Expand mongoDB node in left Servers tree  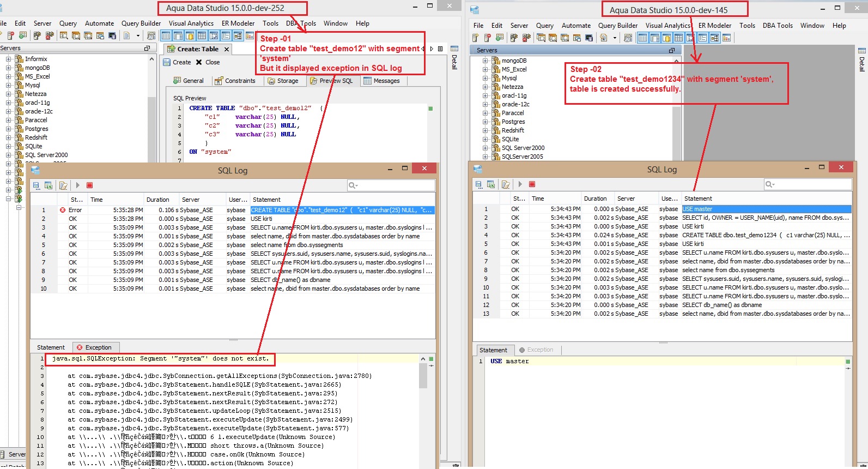pyautogui.click(x=8, y=68)
